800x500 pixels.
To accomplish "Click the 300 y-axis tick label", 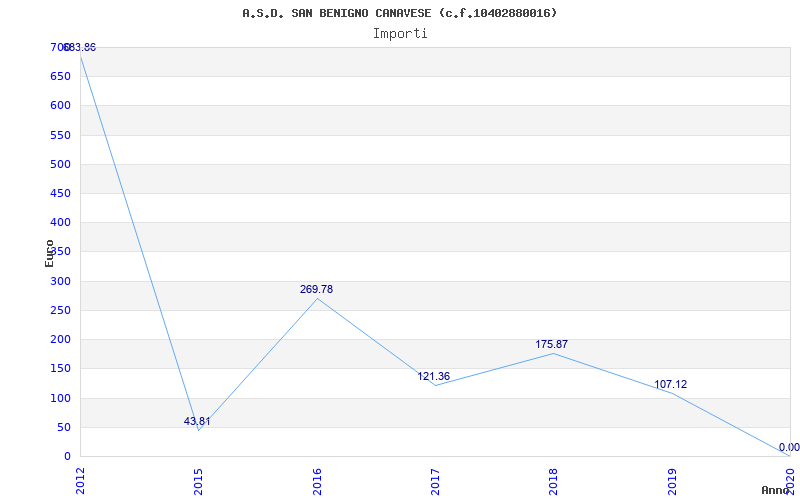I will point(60,281).
